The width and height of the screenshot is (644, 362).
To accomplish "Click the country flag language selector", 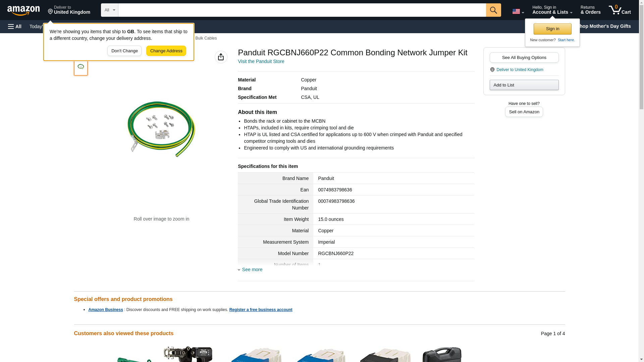I will pos(518,11).
